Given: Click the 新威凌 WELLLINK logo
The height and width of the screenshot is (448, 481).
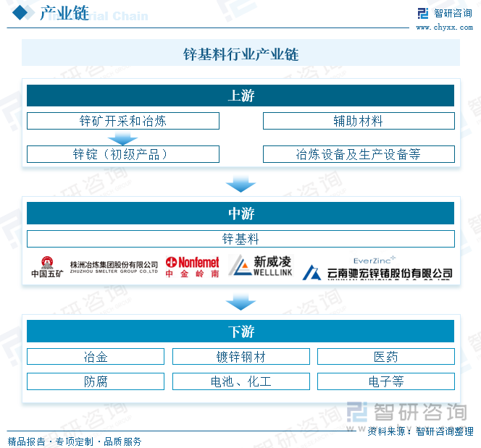Looking at the screenshot, I should [x=261, y=266].
